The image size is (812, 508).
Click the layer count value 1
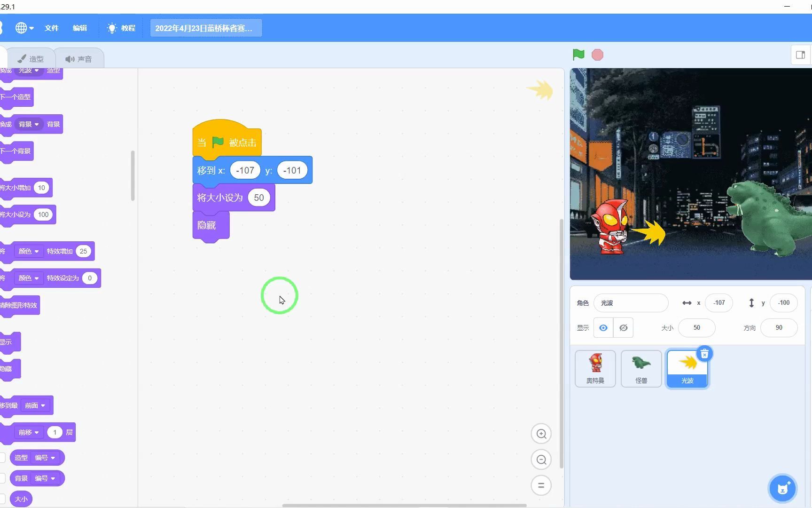coord(55,432)
